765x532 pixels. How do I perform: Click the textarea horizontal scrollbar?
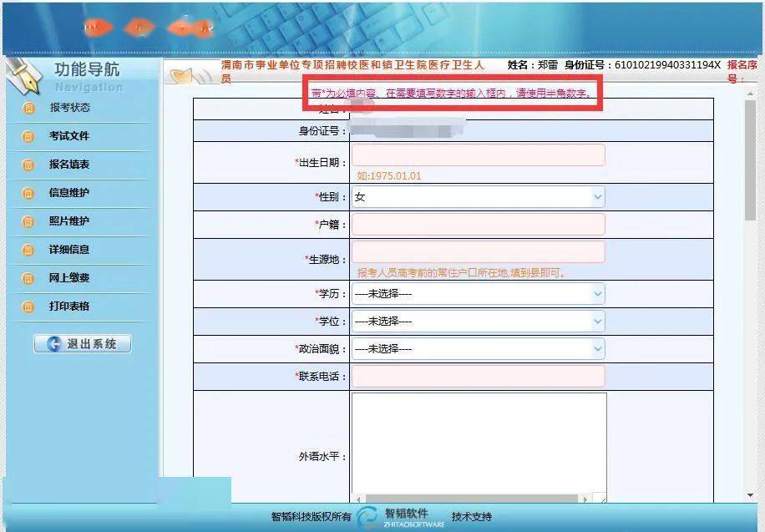click(x=471, y=499)
